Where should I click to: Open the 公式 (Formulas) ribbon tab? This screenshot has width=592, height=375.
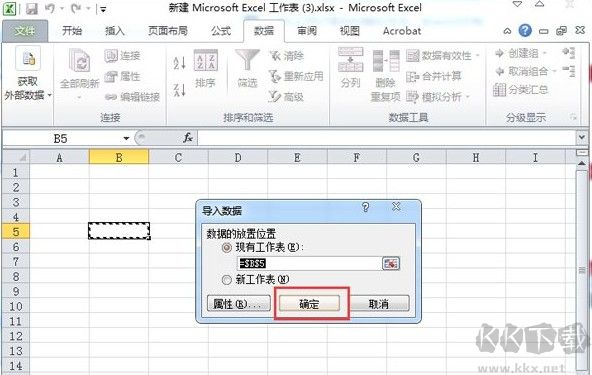[x=221, y=31]
